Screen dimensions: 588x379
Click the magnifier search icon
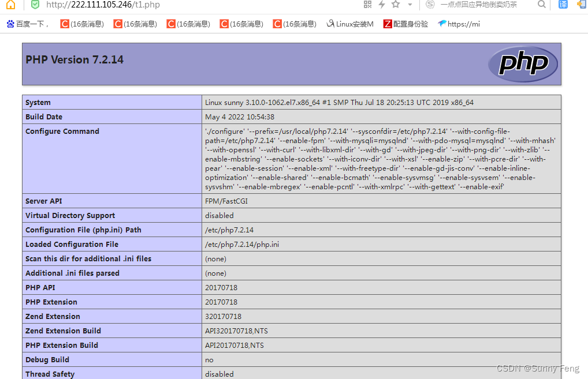(x=541, y=5)
